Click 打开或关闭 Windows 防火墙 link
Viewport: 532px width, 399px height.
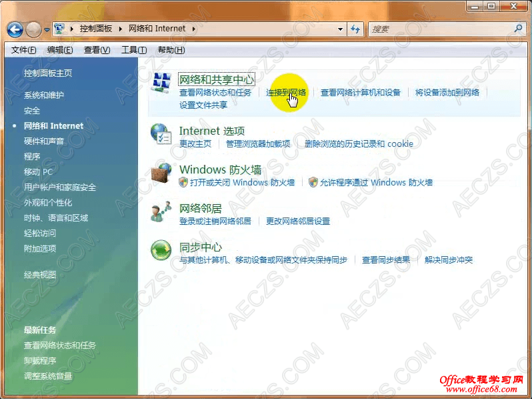coord(242,183)
